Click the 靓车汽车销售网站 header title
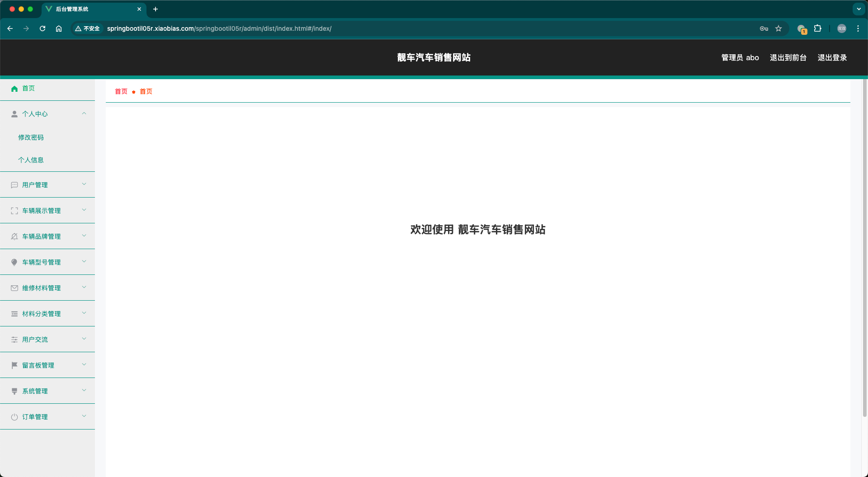Screen dimensions: 868x477 click(x=434, y=57)
